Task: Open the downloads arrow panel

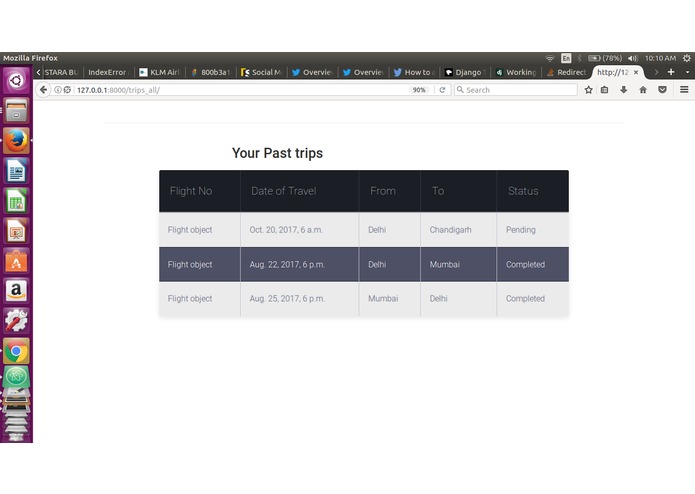Action: [624, 90]
